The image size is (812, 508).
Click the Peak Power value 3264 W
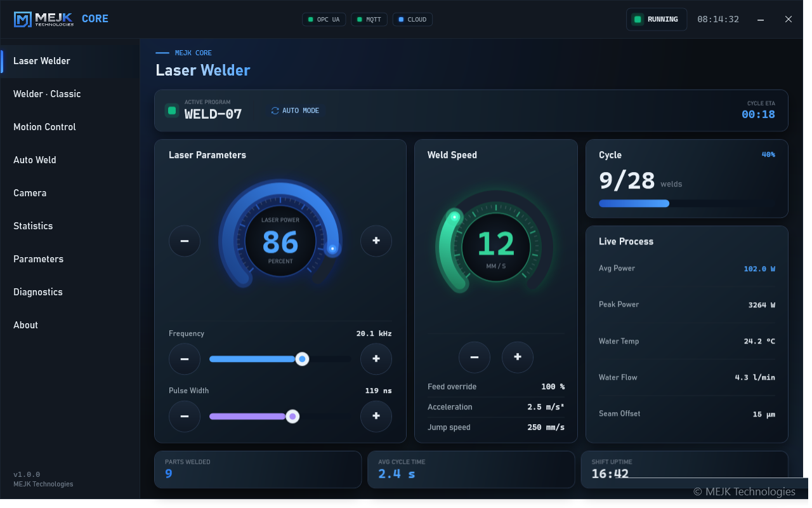tap(762, 305)
